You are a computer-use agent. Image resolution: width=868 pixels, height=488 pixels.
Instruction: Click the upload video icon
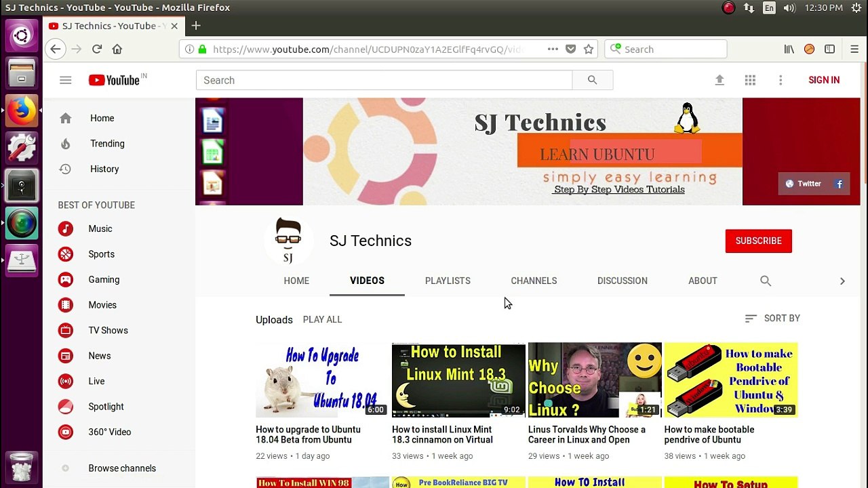coord(719,80)
